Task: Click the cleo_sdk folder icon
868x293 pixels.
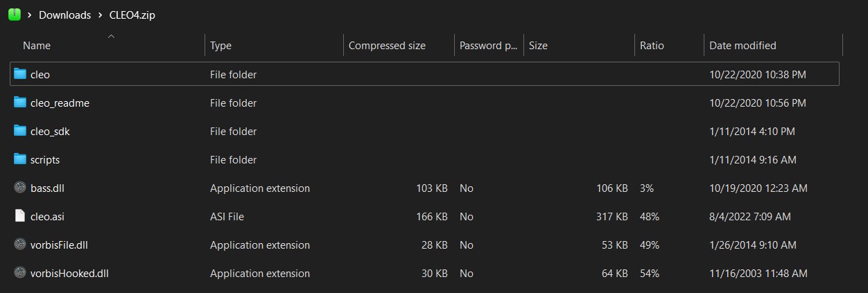Action: [20, 131]
